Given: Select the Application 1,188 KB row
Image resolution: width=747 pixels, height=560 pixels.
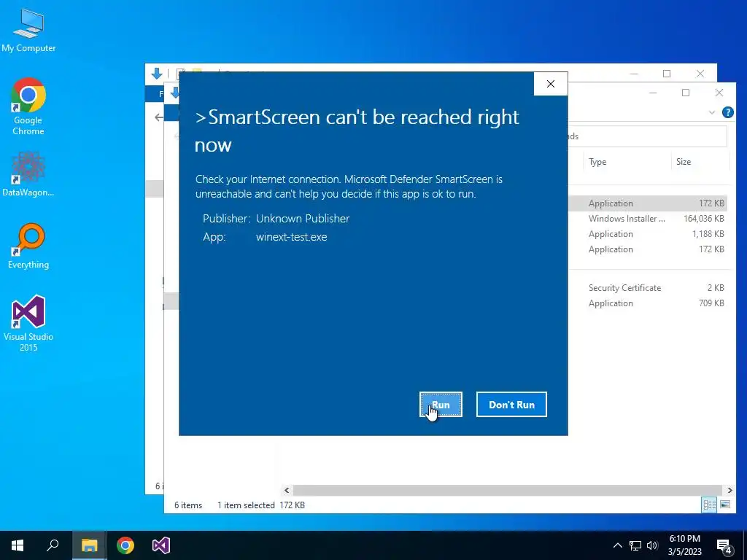Looking at the screenshot, I should click(x=648, y=234).
